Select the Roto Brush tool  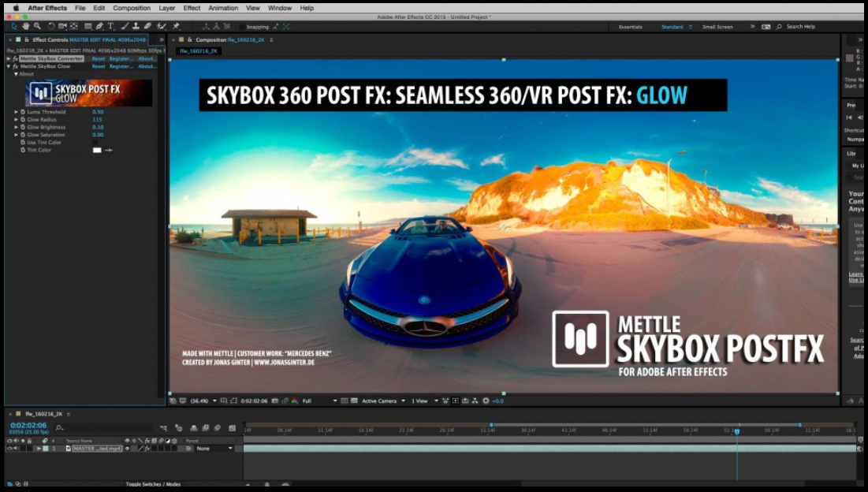(x=162, y=26)
